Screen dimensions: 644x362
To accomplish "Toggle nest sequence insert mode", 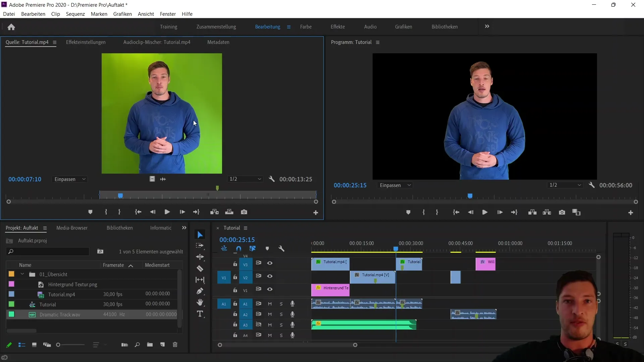I will [224, 249].
